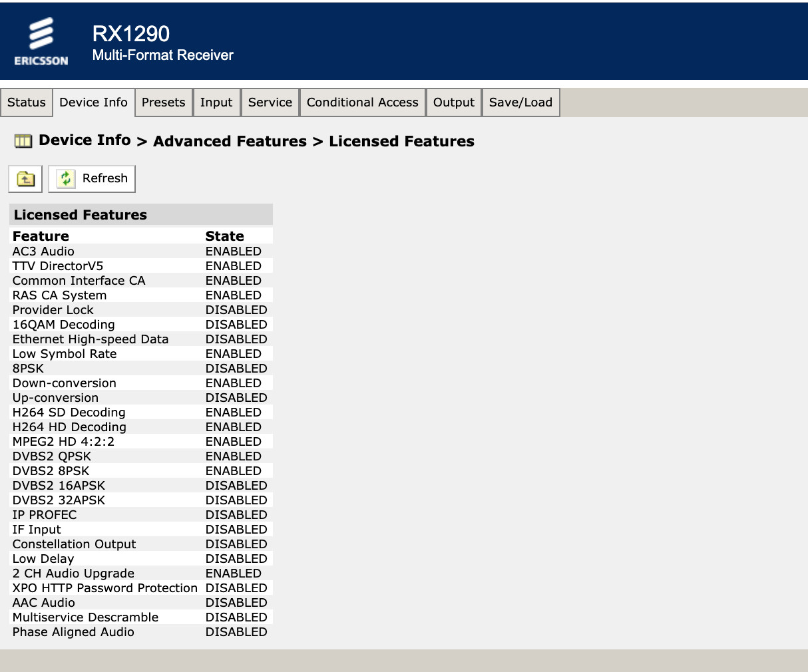Click the Refresh button label

tap(105, 178)
